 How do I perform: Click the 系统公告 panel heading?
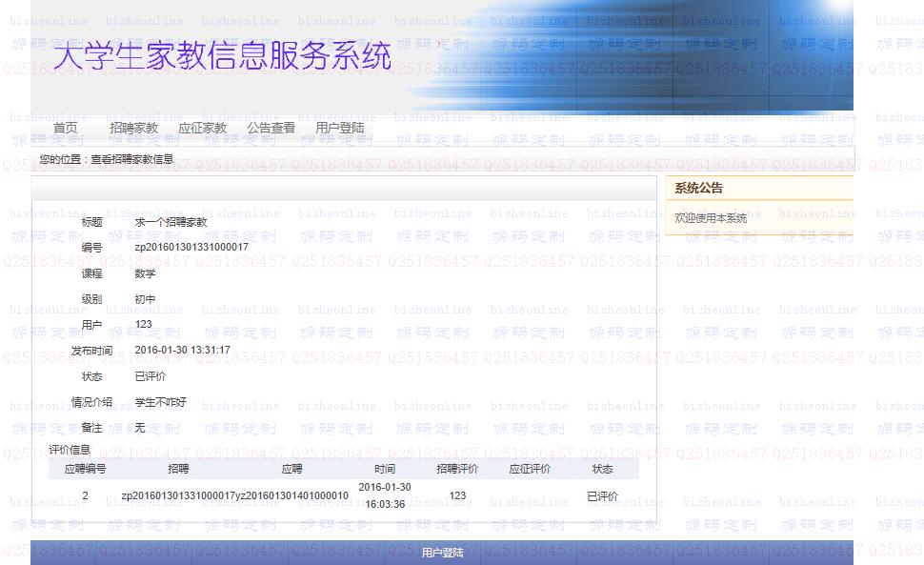[699, 188]
